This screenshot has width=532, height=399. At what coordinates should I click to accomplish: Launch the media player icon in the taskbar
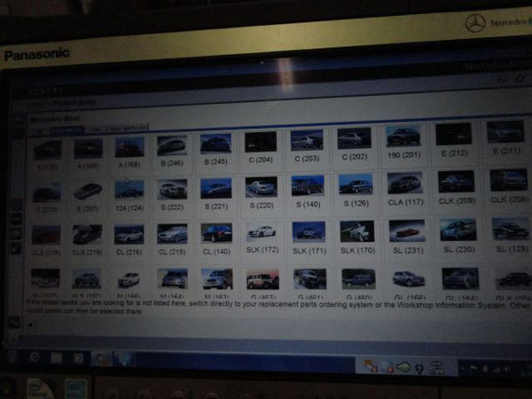pyautogui.click(x=78, y=358)
